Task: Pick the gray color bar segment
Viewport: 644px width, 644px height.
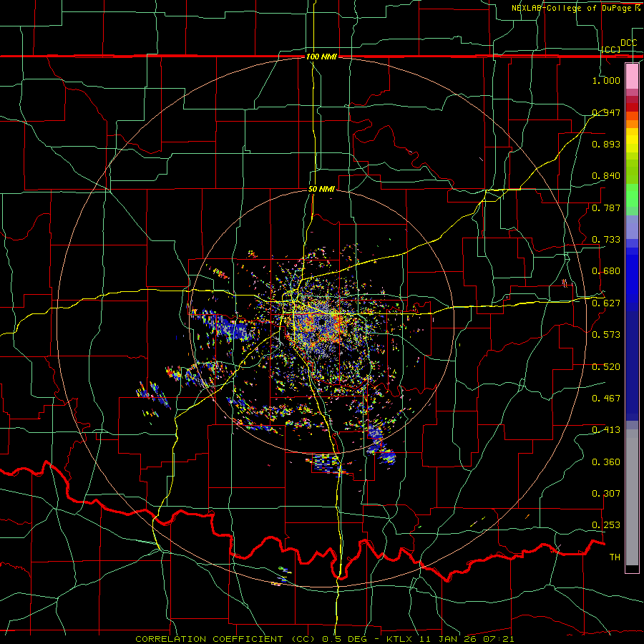Action: 632,497
